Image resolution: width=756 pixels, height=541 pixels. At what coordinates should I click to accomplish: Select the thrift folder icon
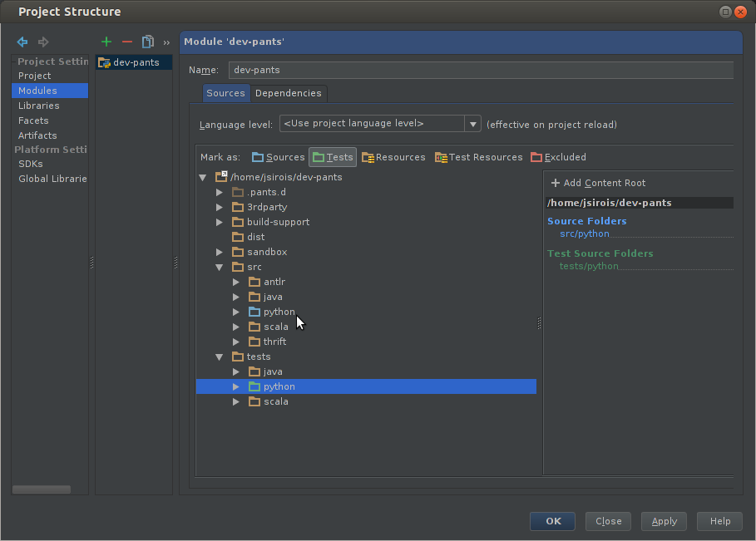(x=254, y=342)
